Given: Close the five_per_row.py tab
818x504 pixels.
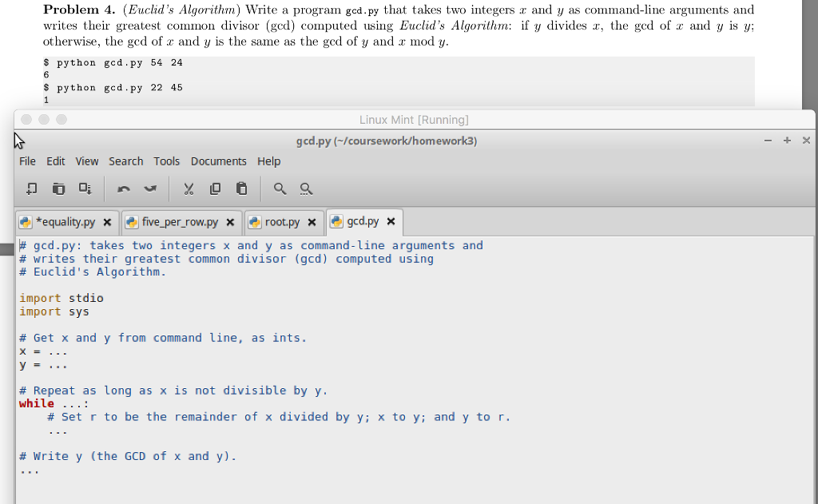Looking at the screenshot, I should click(230, 222).
